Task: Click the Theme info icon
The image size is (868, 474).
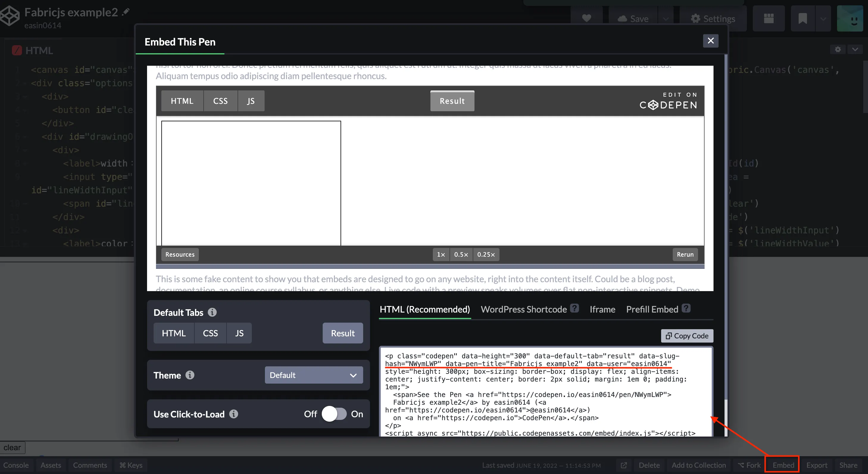Action: (190, 375)
